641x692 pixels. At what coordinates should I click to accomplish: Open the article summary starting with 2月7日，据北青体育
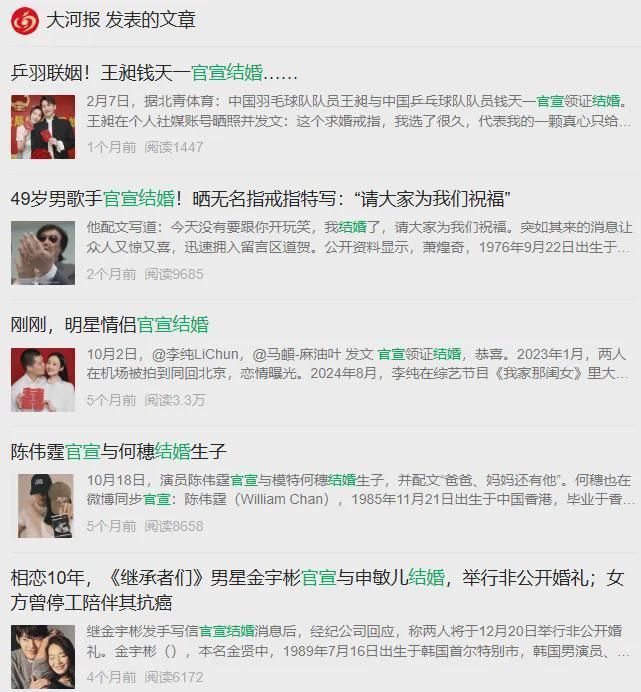click(x=359, y=111)
